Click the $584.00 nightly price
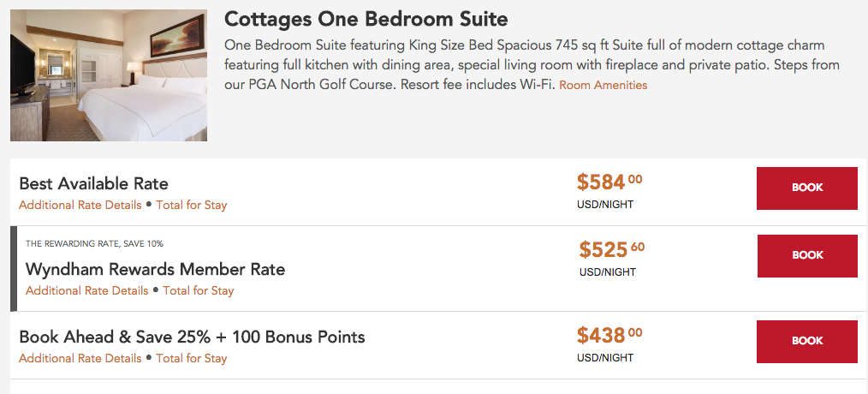 [609, 182]
